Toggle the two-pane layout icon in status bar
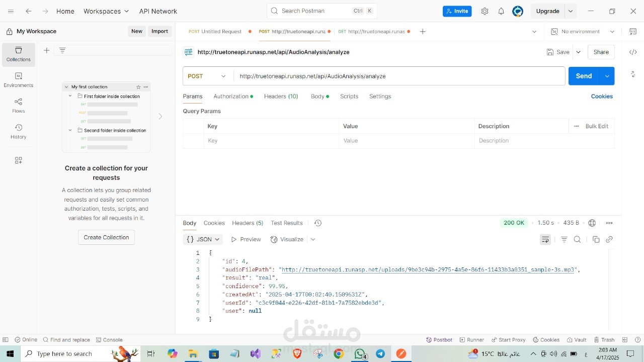The height and width of the screenshot is (362, 644). click(625, 340)
